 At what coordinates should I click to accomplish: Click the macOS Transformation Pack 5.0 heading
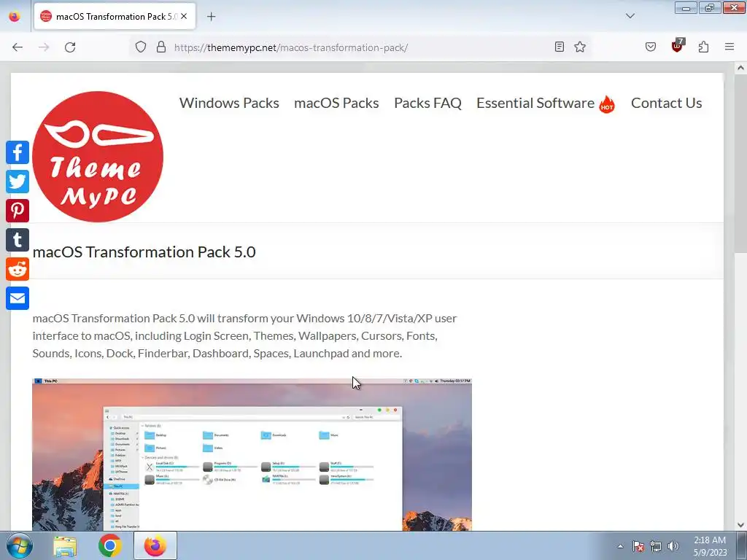144,252
